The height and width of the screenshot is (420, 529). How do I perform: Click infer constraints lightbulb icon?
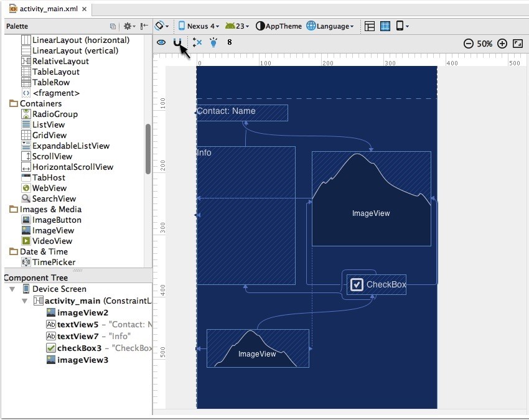pos(213,42)
